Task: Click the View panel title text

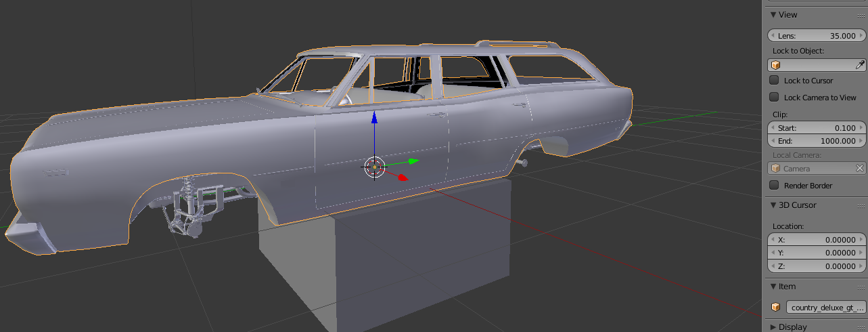Action: (x=788, y=15)
